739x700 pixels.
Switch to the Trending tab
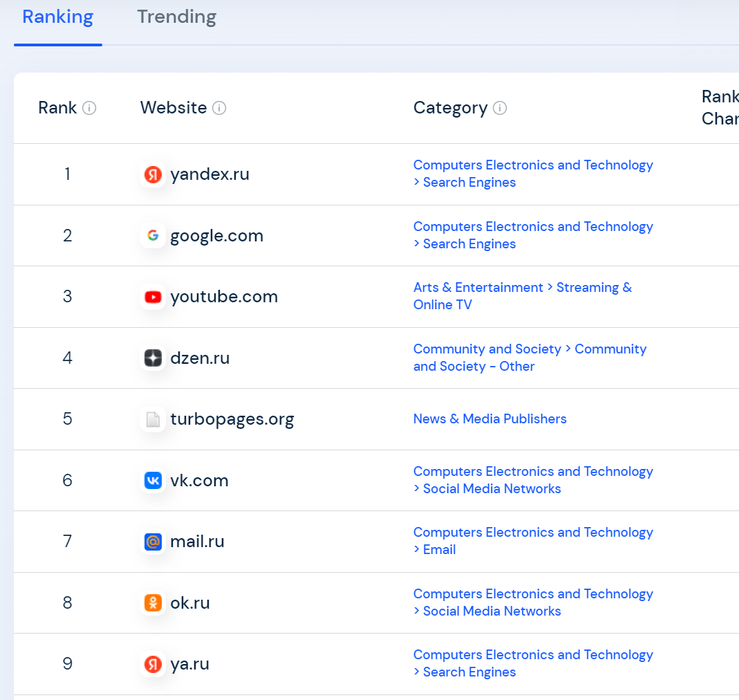click(x=177, y=17)
